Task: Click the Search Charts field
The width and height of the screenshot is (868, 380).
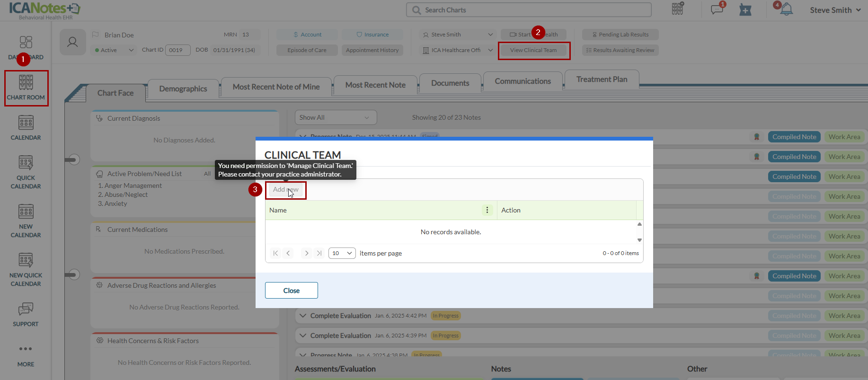Action: [528, 10]
